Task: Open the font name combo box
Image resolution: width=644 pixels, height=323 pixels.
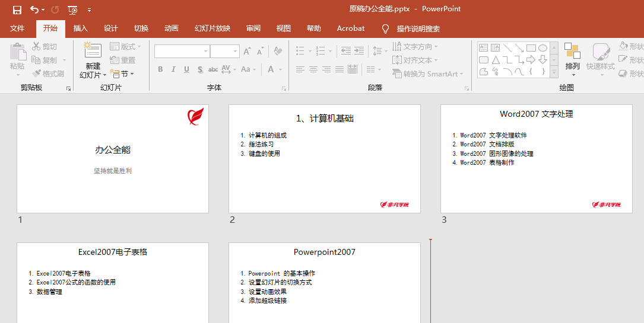Action: 182,51
